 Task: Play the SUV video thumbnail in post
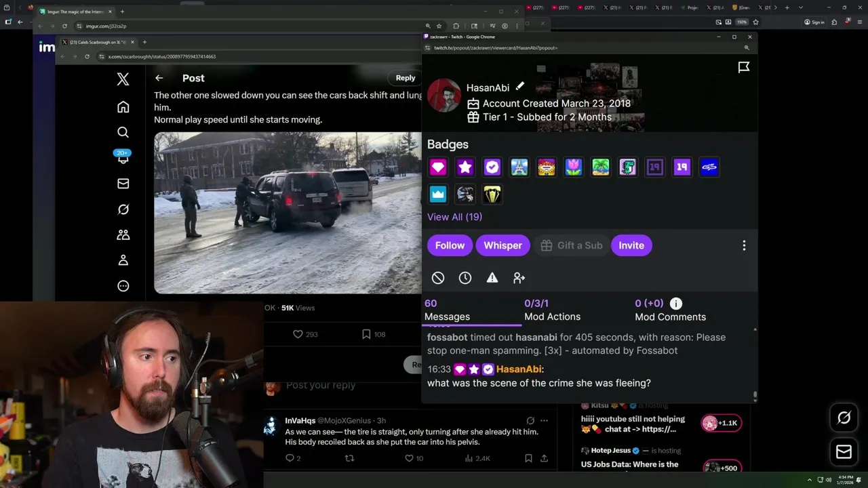tap(288, 212)
